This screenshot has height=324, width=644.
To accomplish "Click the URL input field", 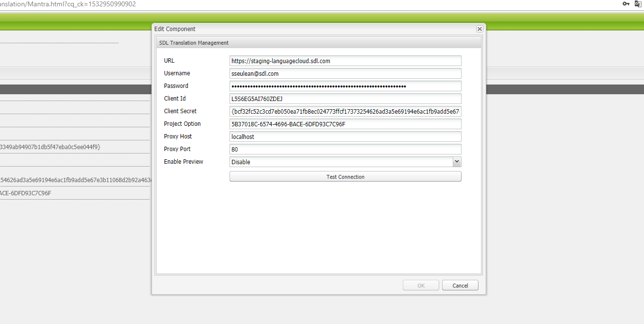I will tap(345, 61).
